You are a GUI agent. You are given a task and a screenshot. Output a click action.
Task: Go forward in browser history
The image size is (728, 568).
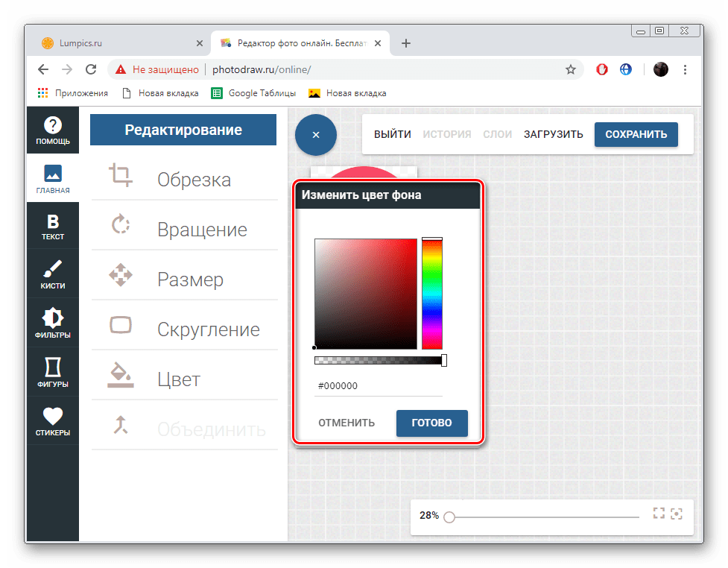(x=67, y=69)
